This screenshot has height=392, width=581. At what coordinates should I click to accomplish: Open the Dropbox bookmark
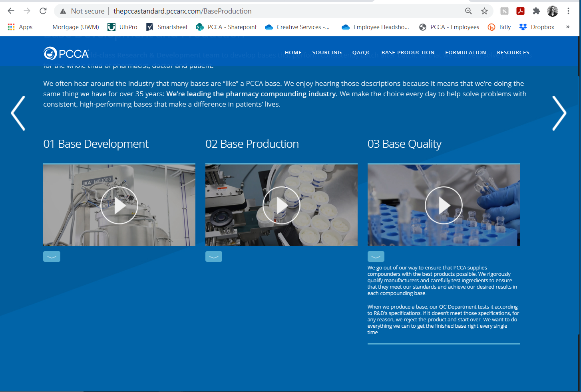pyautogui.click(x=537, y=27)
